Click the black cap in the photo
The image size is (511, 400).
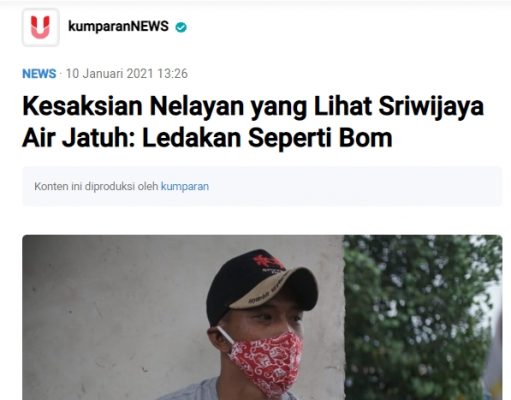tap(262, 285)
